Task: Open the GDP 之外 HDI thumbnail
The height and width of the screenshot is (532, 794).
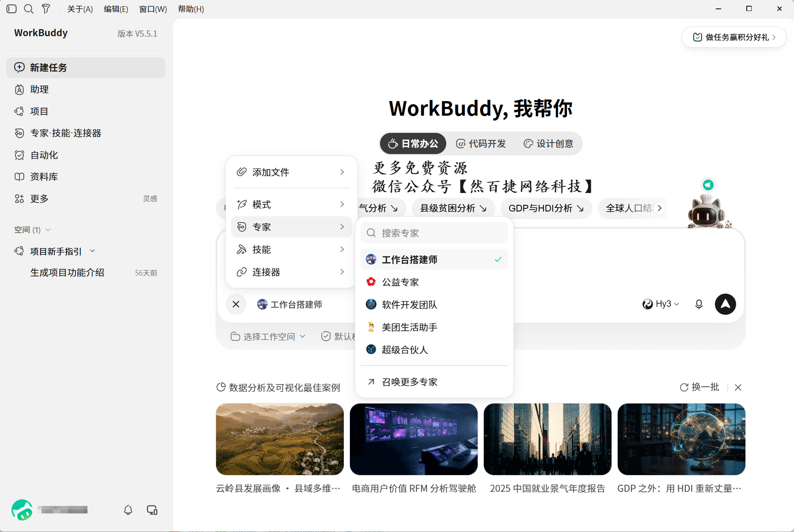Action: click(681, 439)
